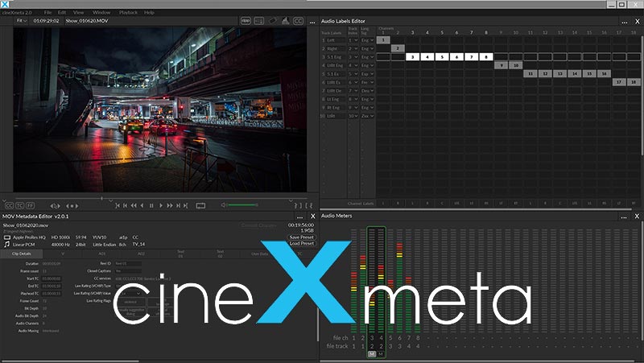The image size is (644, 363).
Task: Click the playback scrub bar position marker
Action: 102,198
